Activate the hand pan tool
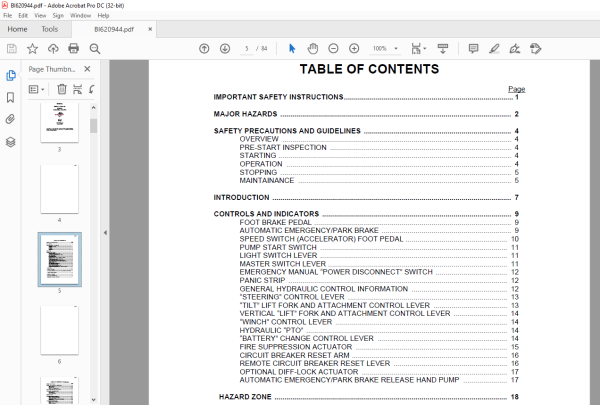 313,49
